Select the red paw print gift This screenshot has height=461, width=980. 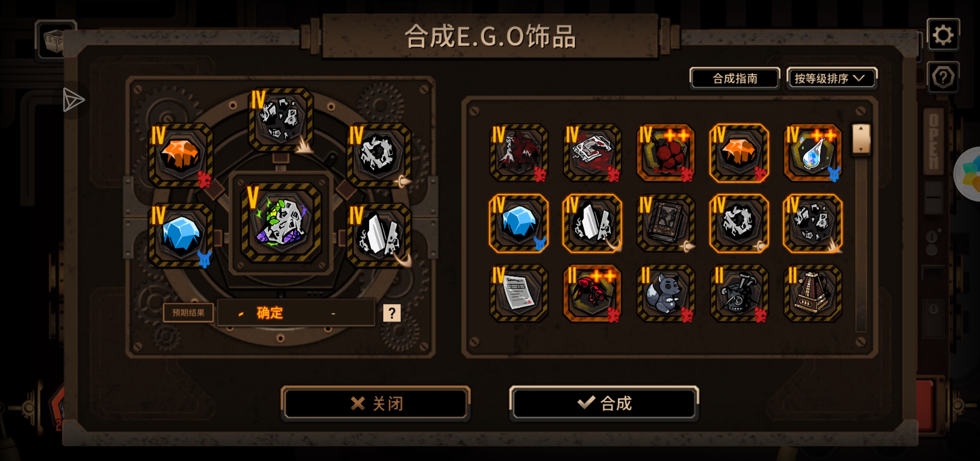coord(666,152)
